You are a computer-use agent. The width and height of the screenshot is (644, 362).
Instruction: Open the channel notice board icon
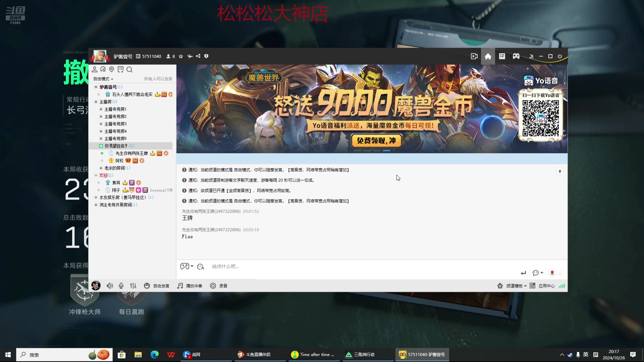[120, 69]
